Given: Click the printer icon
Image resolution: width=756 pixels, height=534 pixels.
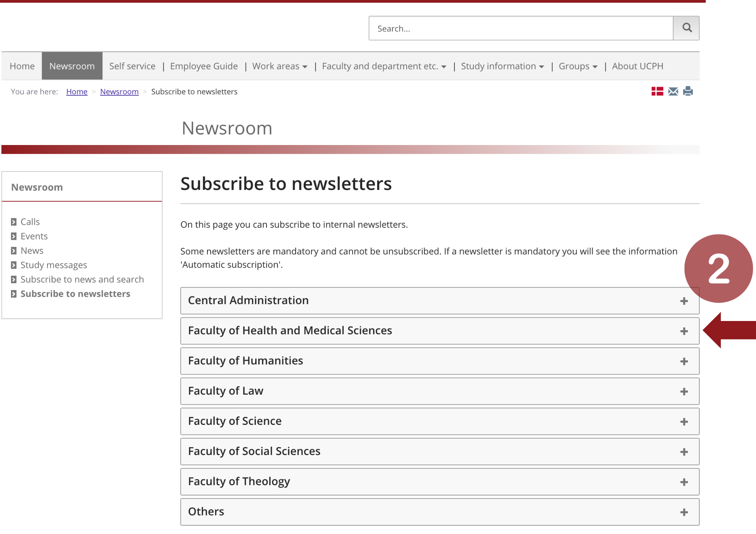Looking at the screenshot, I should [x=688, y=91].
